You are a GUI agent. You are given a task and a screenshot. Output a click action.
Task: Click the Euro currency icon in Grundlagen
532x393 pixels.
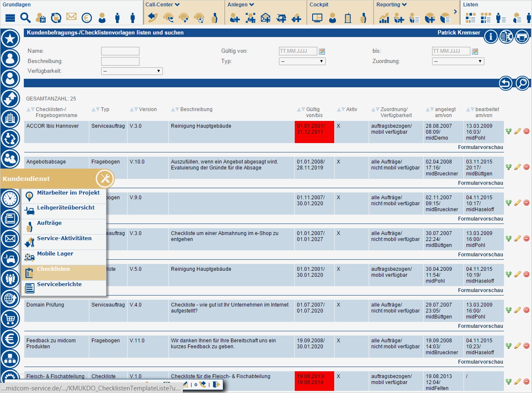click(x=86, y=17)
